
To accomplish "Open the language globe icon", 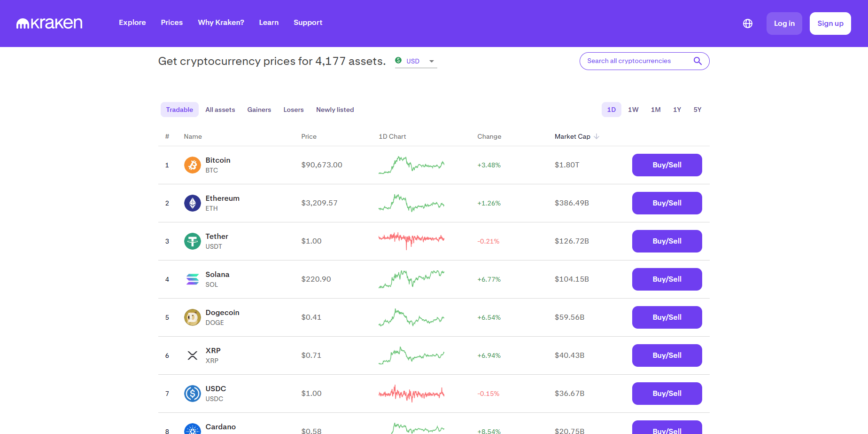I will pos(748,24).
